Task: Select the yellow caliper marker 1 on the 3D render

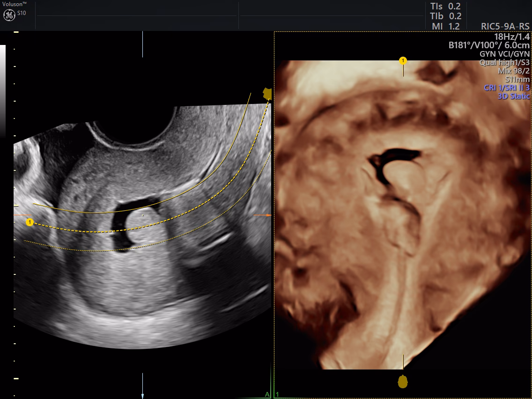Action: click(x=402, y=59)
